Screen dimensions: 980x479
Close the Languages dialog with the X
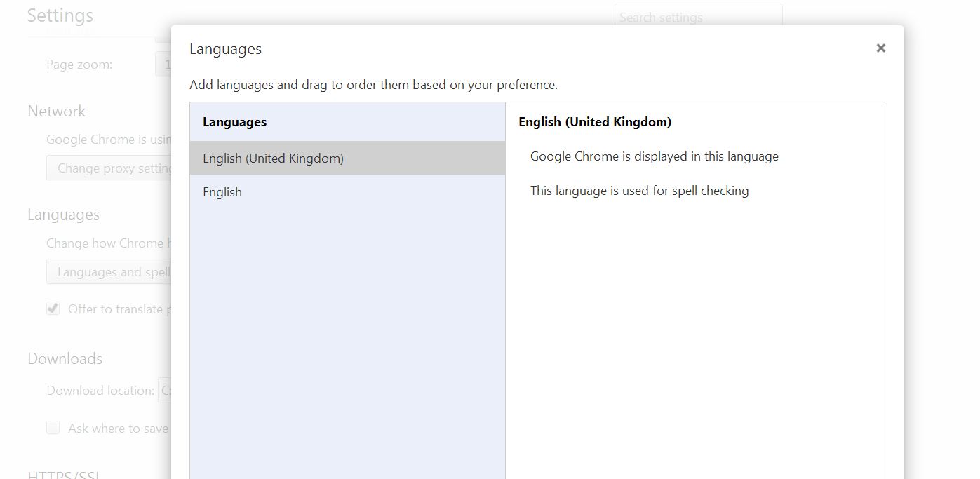coord(880,48)
